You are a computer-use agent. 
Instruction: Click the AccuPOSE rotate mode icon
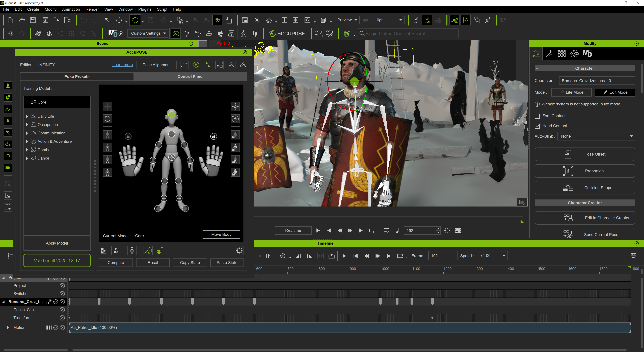click(x=108, y=119)
